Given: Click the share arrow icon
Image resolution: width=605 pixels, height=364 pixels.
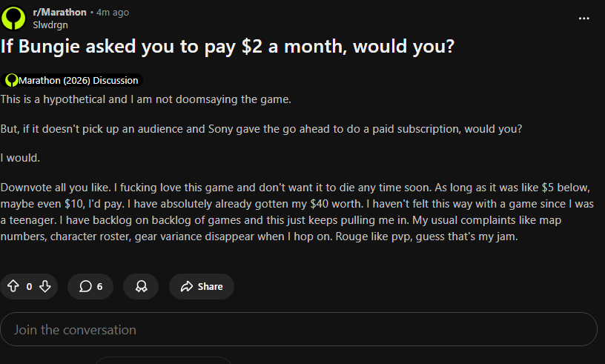Looking at the screenshot, I should pyautogui.click(x=187, y=286).
